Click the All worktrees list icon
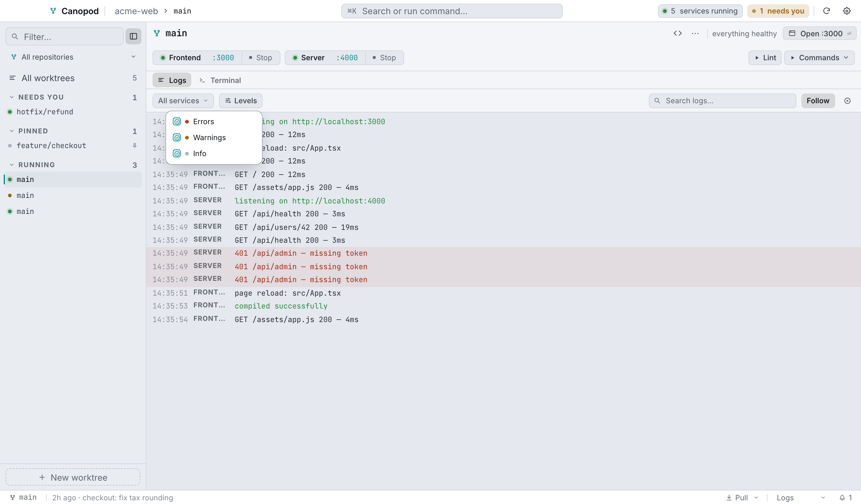Viewport: 861px width, 504px height. 13,78
